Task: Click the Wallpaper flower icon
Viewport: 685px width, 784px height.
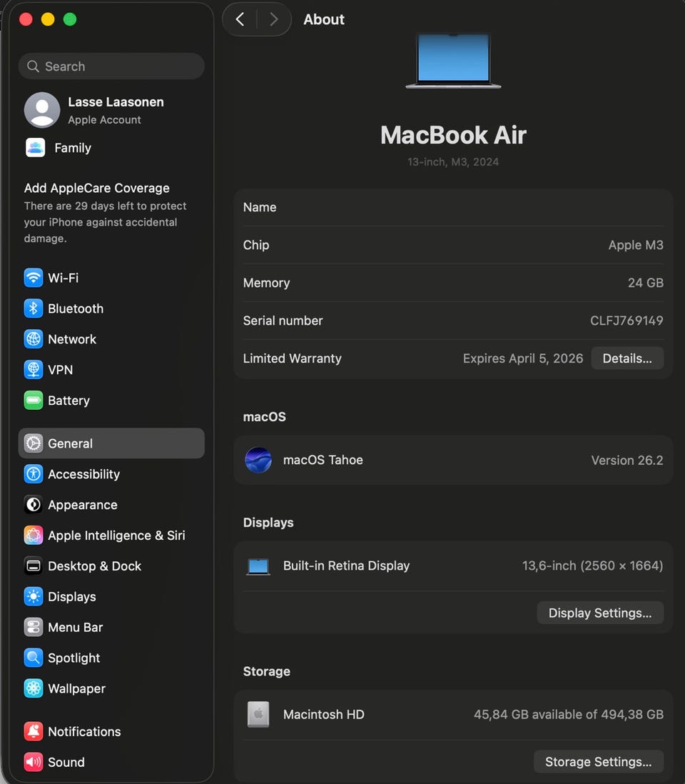Action: 34,688
